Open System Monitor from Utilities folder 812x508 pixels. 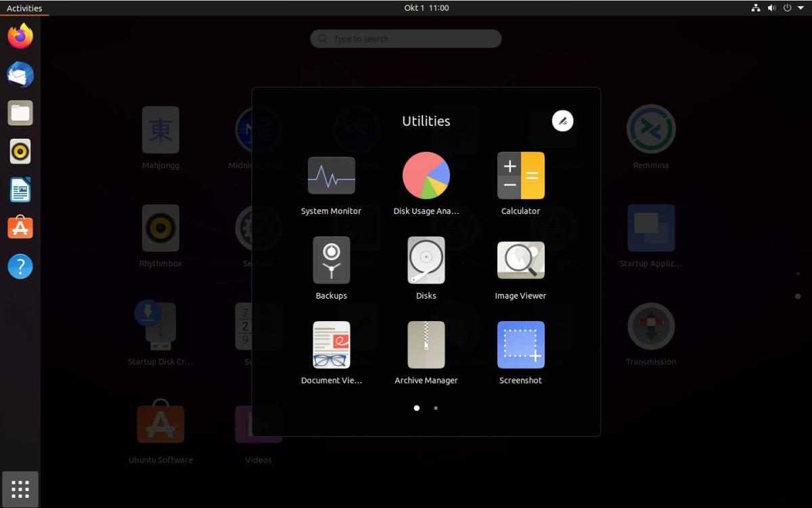click(331, 176)
